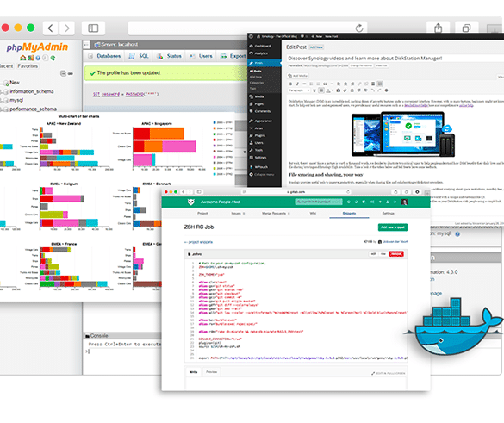Screen dimensions: 504x423
Task: Collapse the phpMyAdmin navigation panel arrow
Action: coord(86,45)
